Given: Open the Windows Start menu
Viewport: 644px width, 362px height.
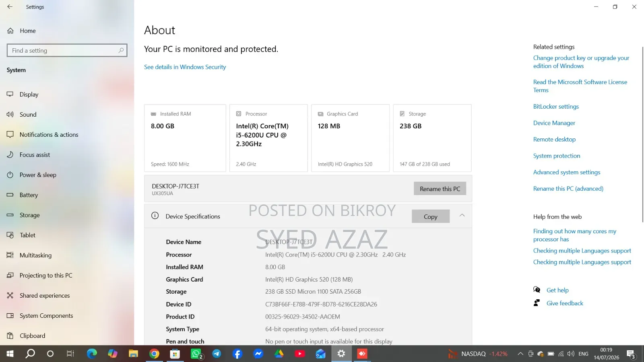Looking at the screenshot, I should pyautogui.click(x=10, y=354).
